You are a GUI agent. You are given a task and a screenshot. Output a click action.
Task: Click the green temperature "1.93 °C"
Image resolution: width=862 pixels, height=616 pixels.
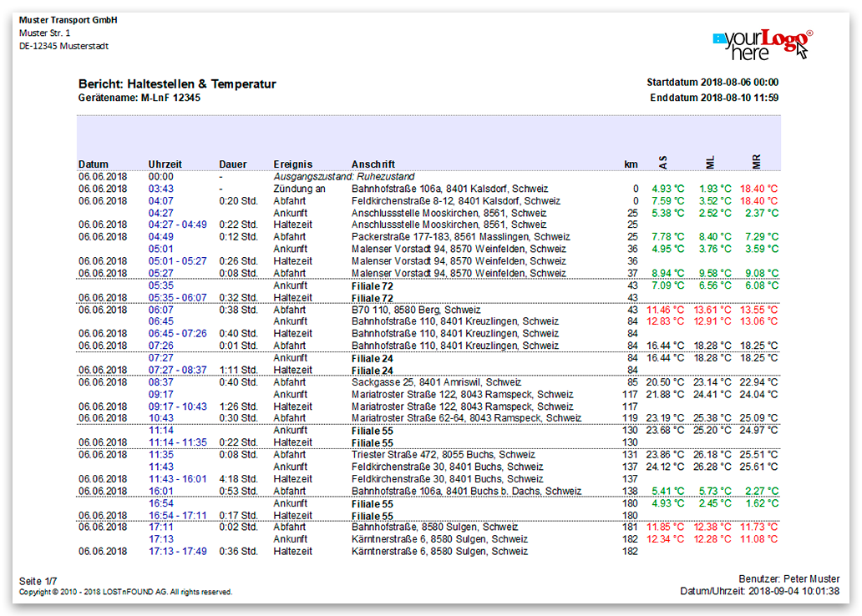tap(715, 189)
